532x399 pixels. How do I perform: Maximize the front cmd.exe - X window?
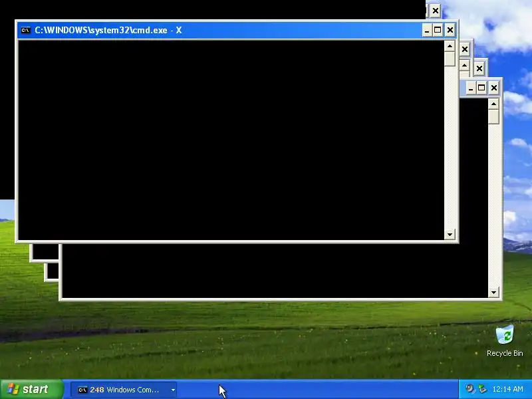point(438,30)
